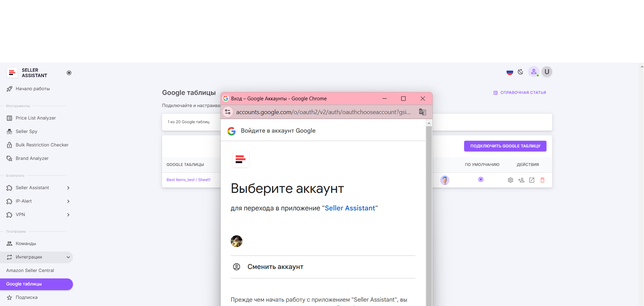Delete the sheet using the red trash icon

(542, 180)
